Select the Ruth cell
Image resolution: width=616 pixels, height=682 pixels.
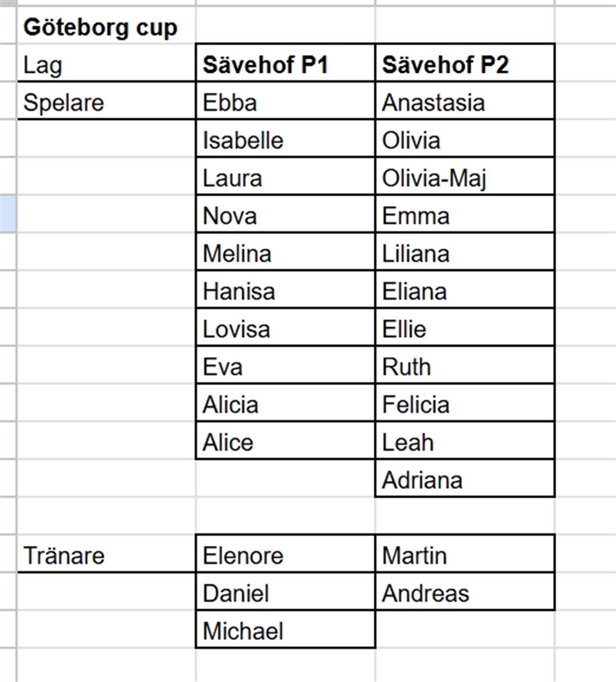465,365
